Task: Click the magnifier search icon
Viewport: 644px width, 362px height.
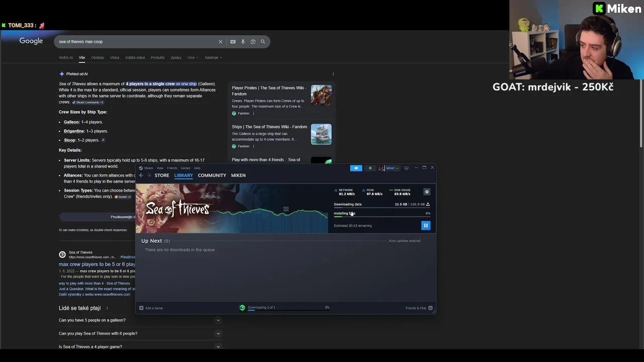Action: 263,42
